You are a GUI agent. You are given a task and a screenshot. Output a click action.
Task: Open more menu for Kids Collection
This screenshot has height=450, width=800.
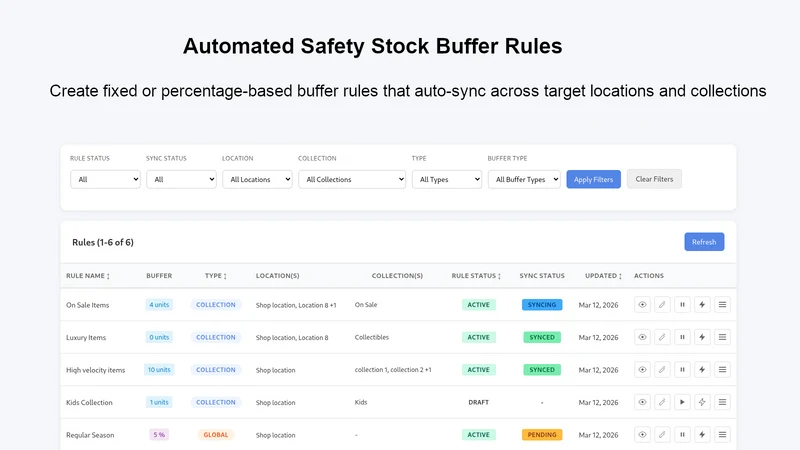pyautogui.click(x=722, y=402)
